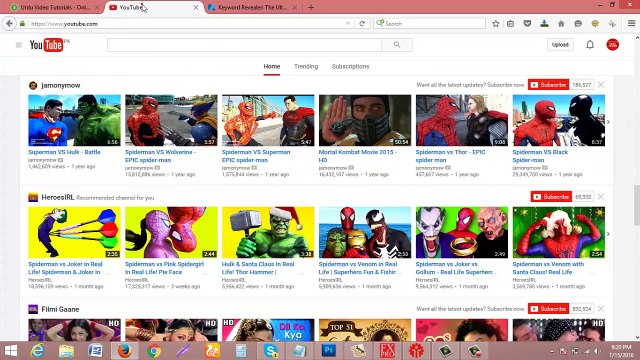Open Pocket icon in toolbar
Image resolution: width=640 pixels, height=360 pixels.
(x=527, y=24)
